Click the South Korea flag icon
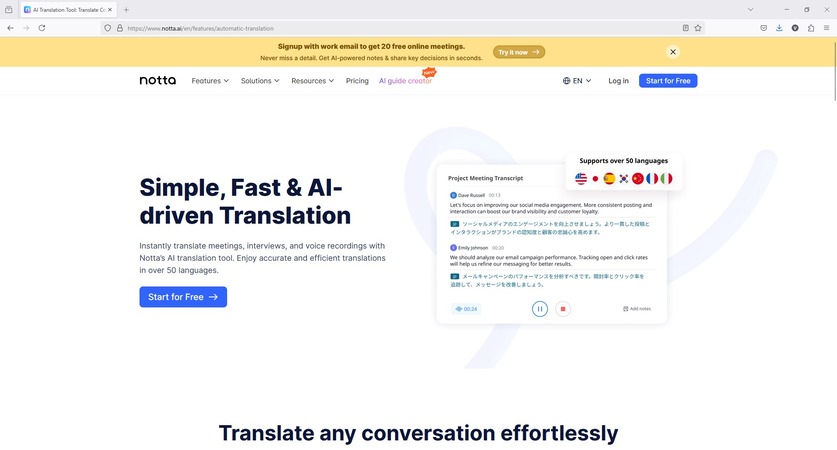 (x=623, y=178)
